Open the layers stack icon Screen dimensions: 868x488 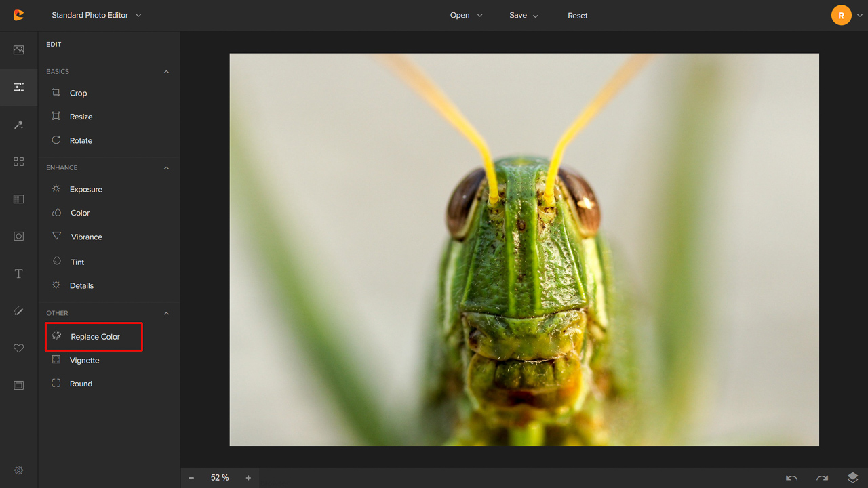tap(852, 478)
